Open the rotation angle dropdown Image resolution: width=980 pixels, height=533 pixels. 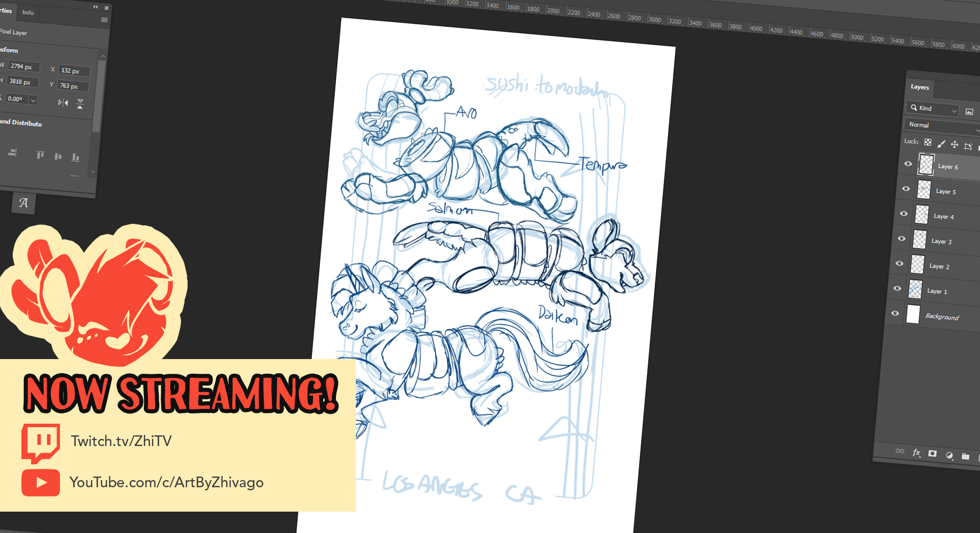[x=33, y=101]
